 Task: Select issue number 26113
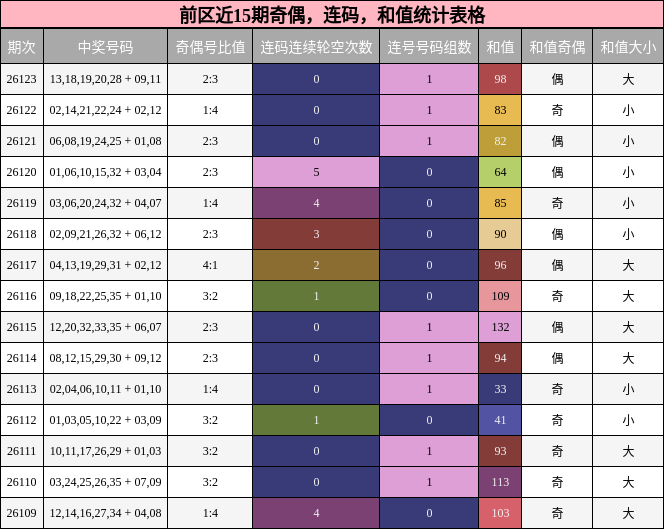point(22,389)
